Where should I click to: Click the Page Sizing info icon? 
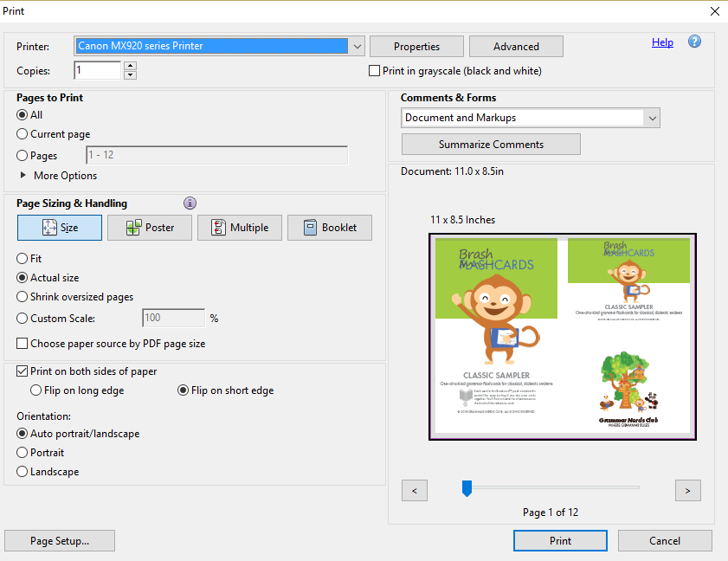point(190,203)
